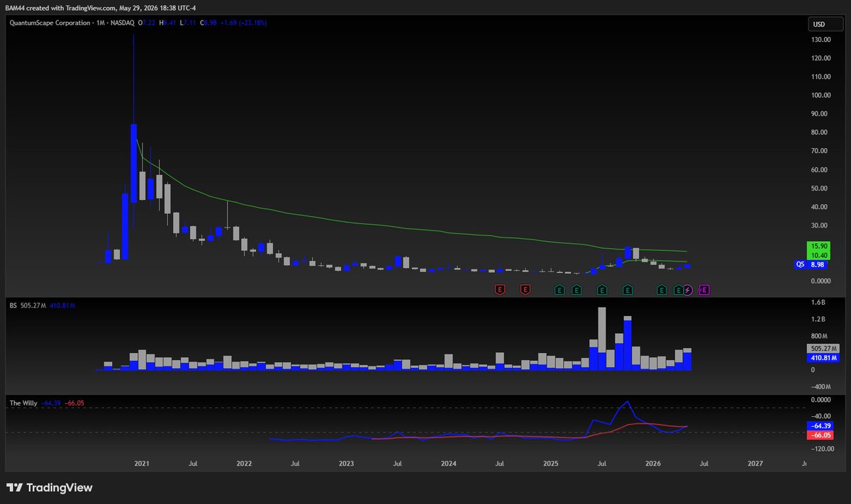Click the -120.00 Willy axis label
This screenshot has width=851, height=504.
822,449
